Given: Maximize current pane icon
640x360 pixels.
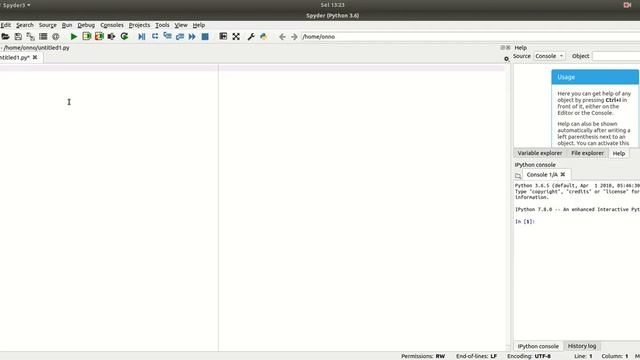Looking at the screenshot, I should tap(223, 37).
